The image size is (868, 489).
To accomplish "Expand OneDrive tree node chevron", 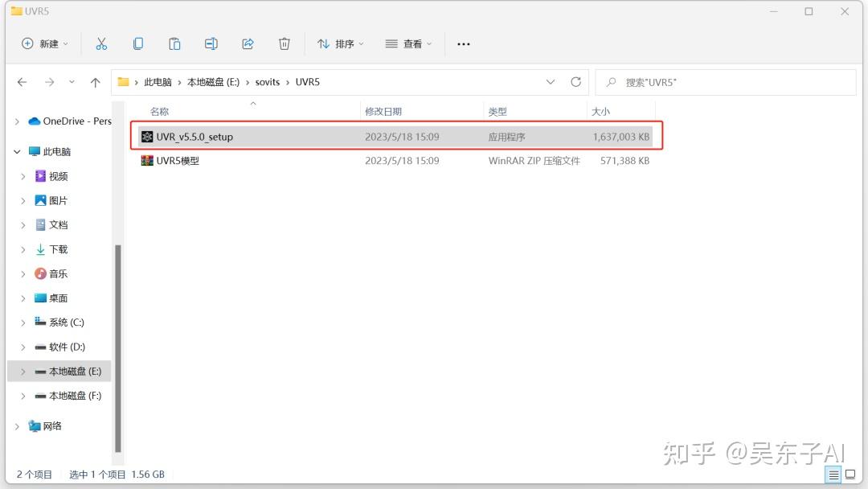I will tap(17, 121).
